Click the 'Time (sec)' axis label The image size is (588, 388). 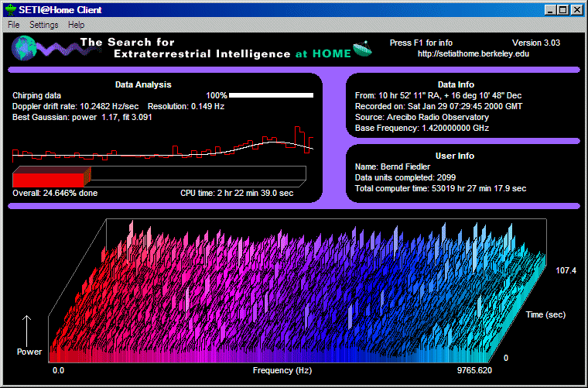(x=545, y=314)
